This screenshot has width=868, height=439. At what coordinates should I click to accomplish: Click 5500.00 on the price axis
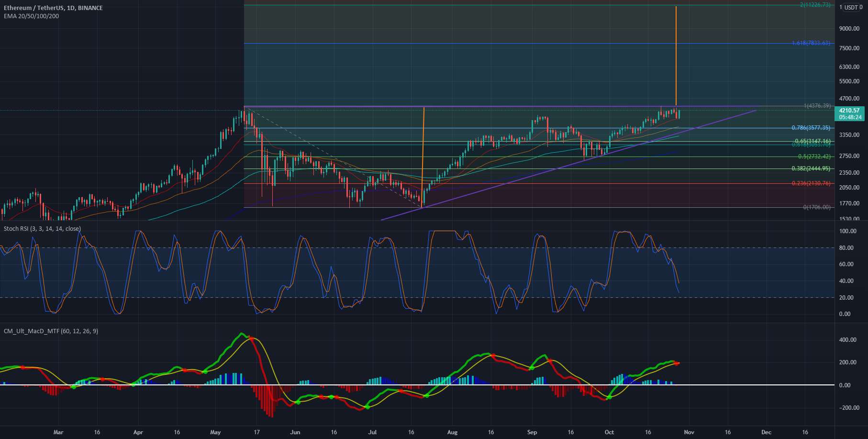point(849,82)
